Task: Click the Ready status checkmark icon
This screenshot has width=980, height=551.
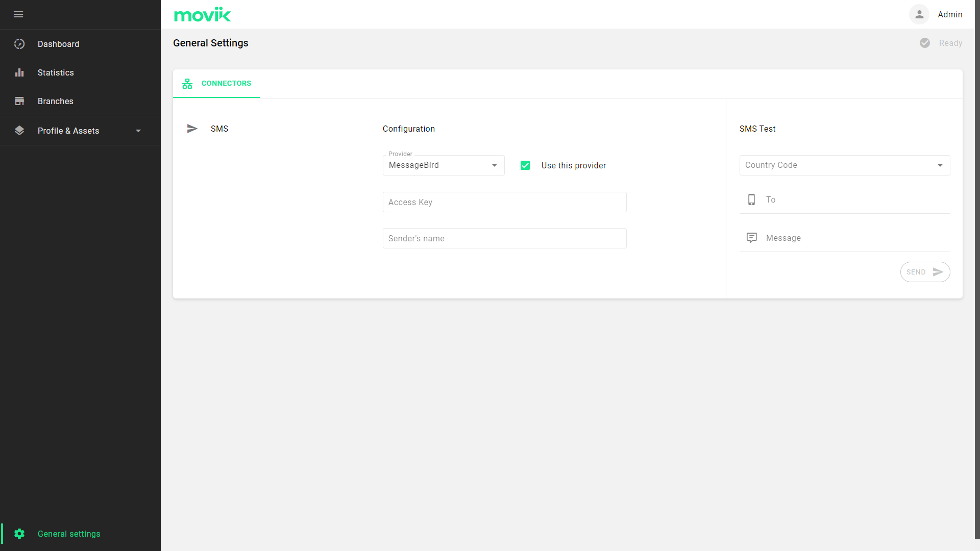Action: point(925,43)
